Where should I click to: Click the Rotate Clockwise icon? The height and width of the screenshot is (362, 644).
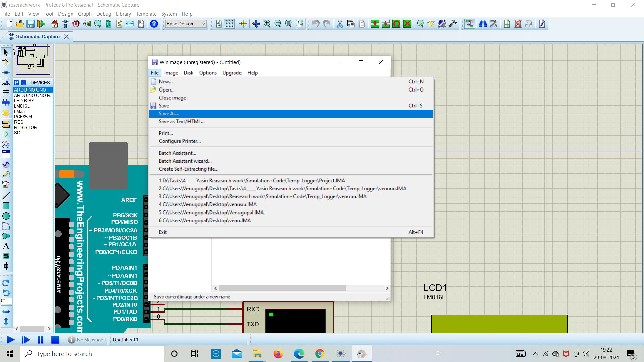pyautogui.click(x=6, y=283)
